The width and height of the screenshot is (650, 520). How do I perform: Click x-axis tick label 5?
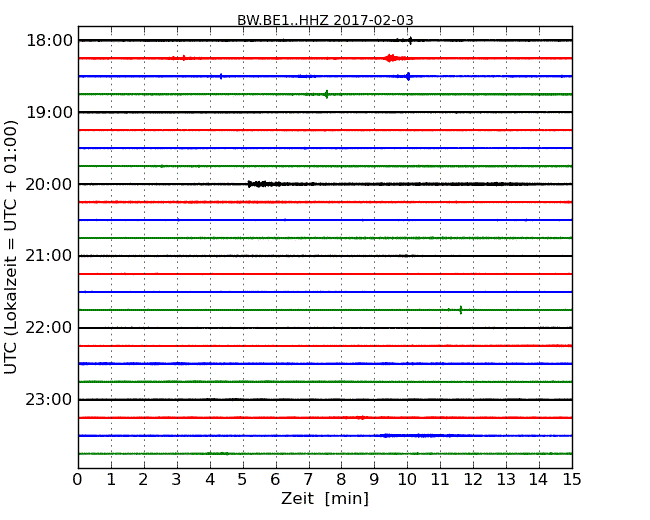pyautogui.click(x=243, y=480)
